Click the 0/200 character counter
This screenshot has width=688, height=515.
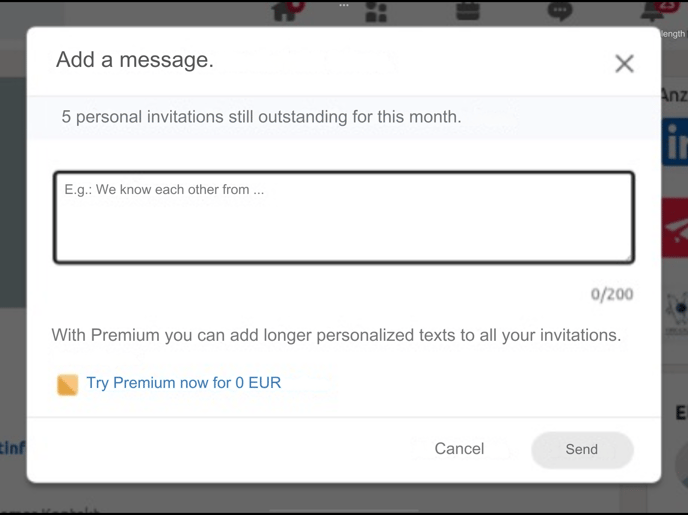click(x=611, y=295)
